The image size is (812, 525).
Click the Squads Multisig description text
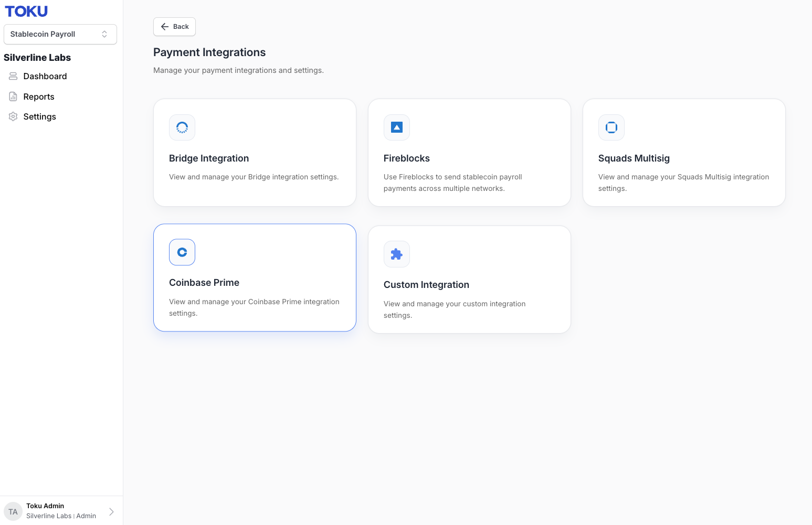click(x=684, y=183)
